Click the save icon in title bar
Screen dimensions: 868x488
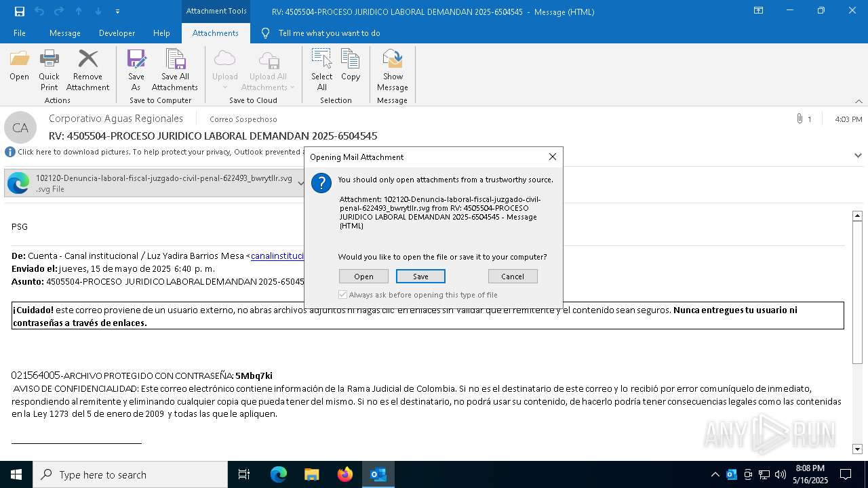(20, 12)
